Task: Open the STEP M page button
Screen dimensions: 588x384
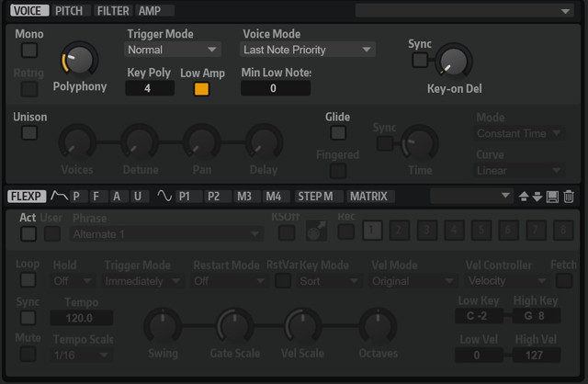Action: pyautogui.click(x=315, y=196)
